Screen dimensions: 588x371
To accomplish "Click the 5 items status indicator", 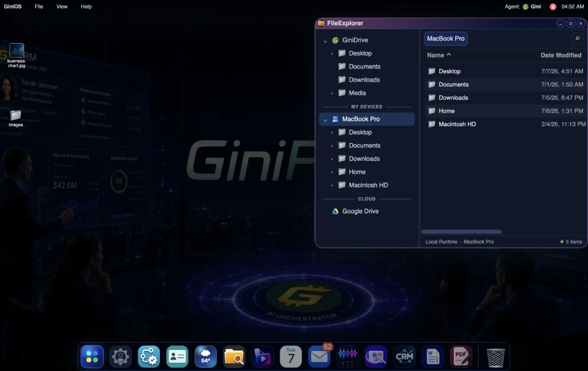I will coord(571,242).
